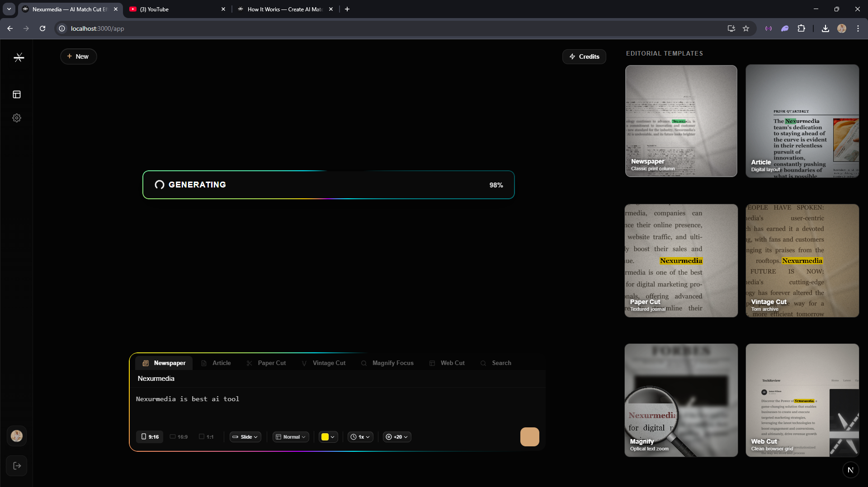868x487 pixels.
Task: Open browser downloads icon
Action: (825, 28)
